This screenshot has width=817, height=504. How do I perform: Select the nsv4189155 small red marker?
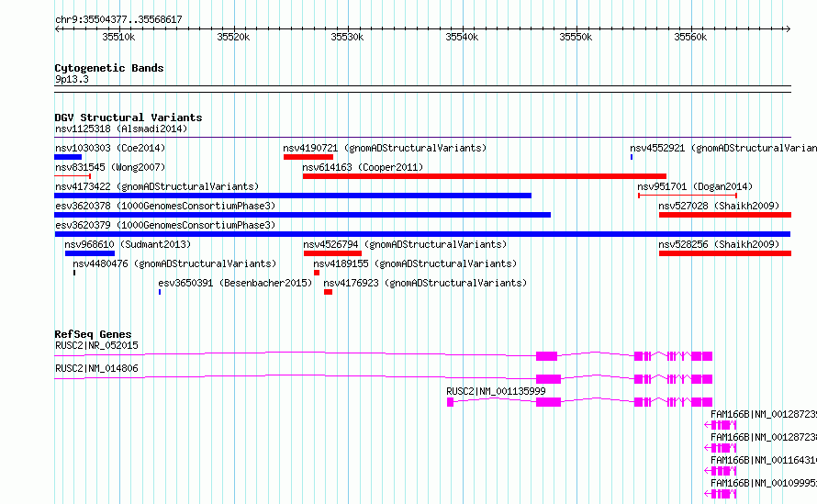[317, 273]
